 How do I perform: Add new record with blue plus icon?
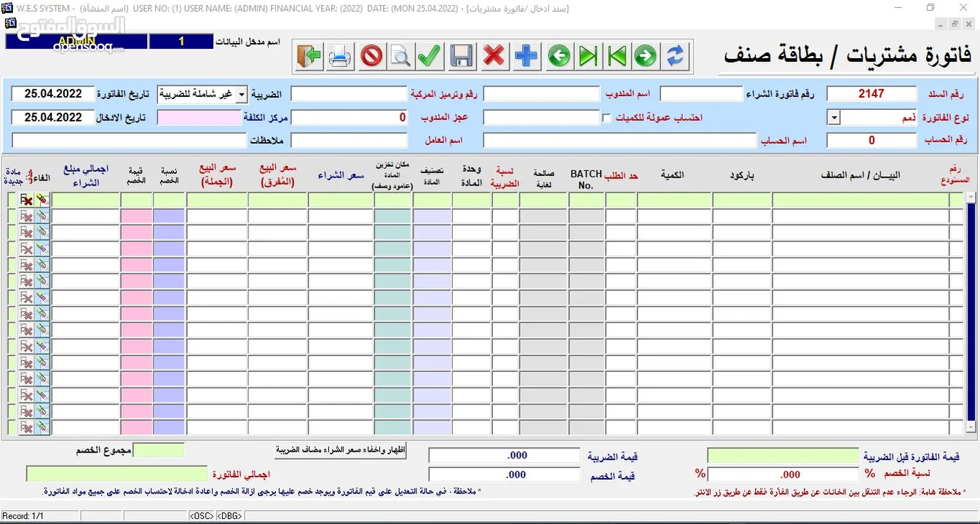click(526, 56)
